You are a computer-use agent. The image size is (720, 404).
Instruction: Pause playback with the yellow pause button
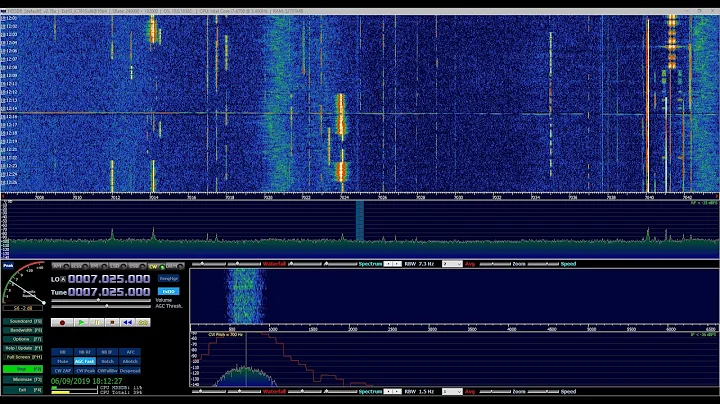coord(97,322)
